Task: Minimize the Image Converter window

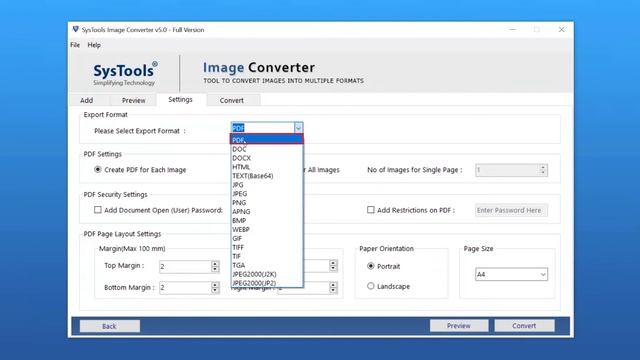Action: pos(513,29)
